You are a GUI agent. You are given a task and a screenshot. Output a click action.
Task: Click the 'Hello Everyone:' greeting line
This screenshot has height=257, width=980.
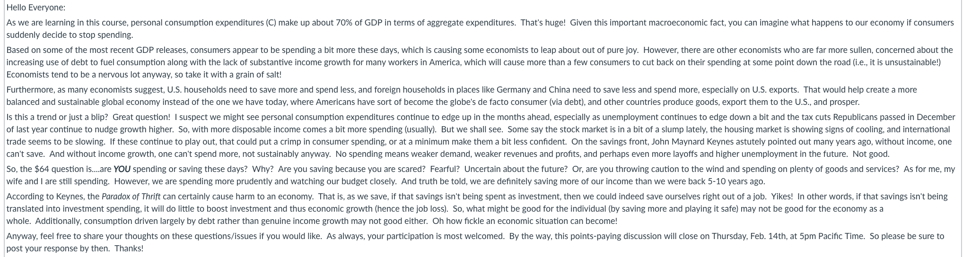click(x=36, y=8)
